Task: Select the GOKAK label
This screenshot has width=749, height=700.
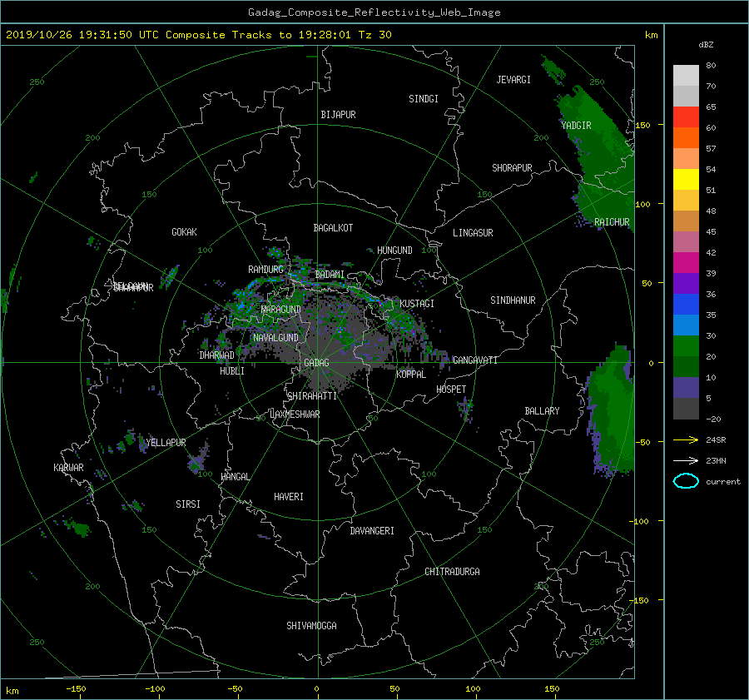Action: [184, 231]
